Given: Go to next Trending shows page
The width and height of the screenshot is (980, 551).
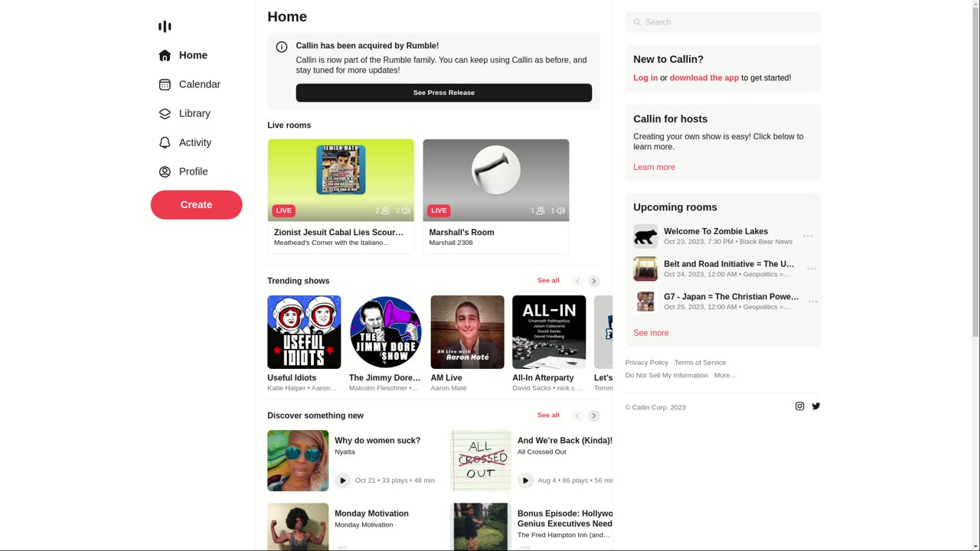Looking at the screenshot, I should click(x=594, y=281).
